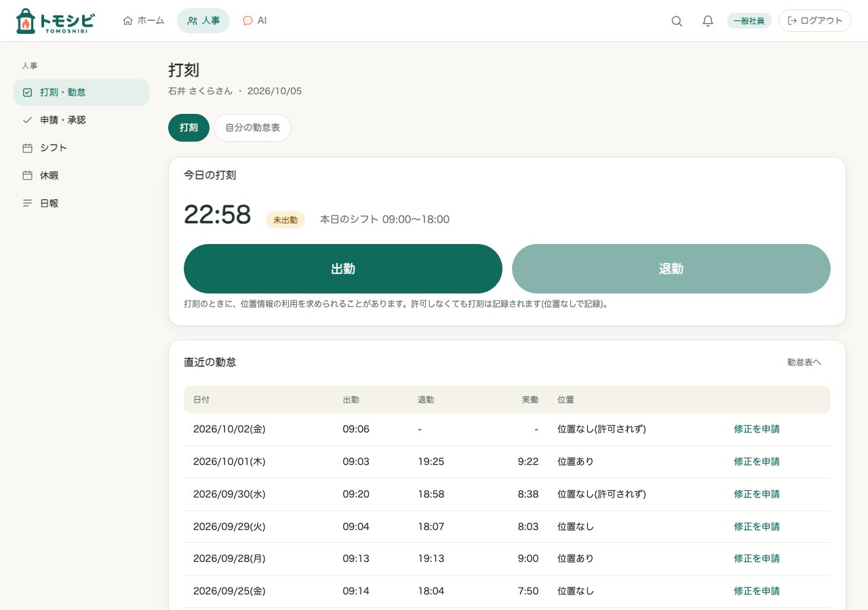The width and height of the screenshot is (868, 610).
Task: Click the 今日の打刻 card heading
Action: [210, 175]
